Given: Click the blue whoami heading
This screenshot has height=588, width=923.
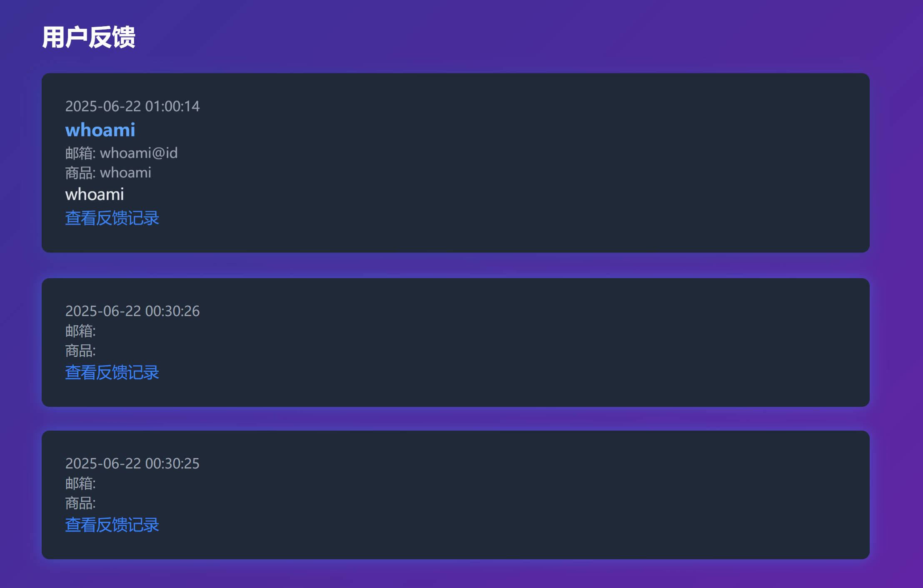Looking at the screenshot, I should 100,130.
